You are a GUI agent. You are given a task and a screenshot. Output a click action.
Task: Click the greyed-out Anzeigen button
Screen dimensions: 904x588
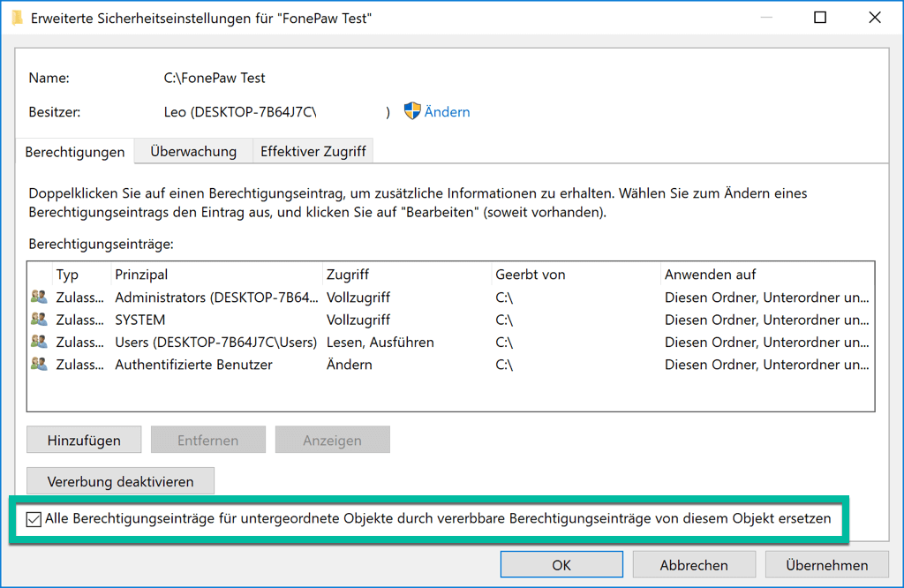pyautogui.click(x=333, y=440)
